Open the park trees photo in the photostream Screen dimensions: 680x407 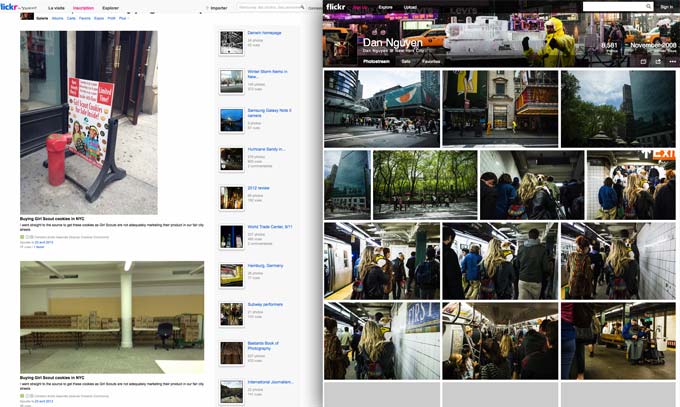425,185
